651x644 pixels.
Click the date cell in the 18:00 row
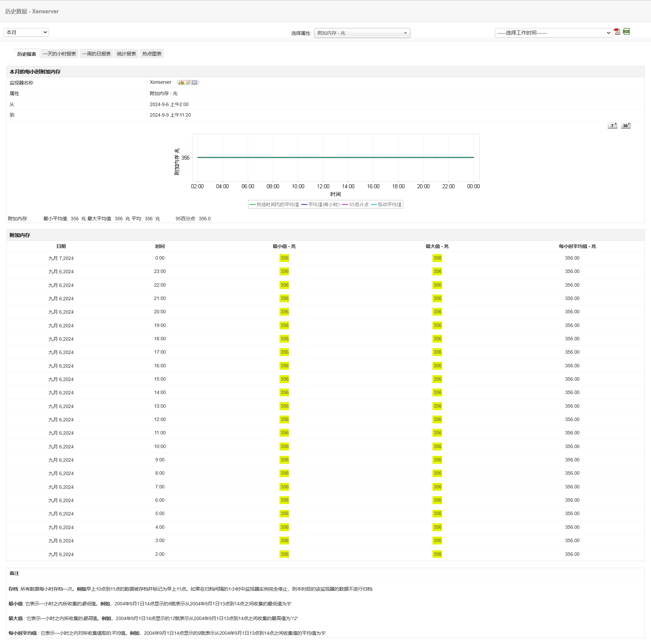click(x=61, y=339)
